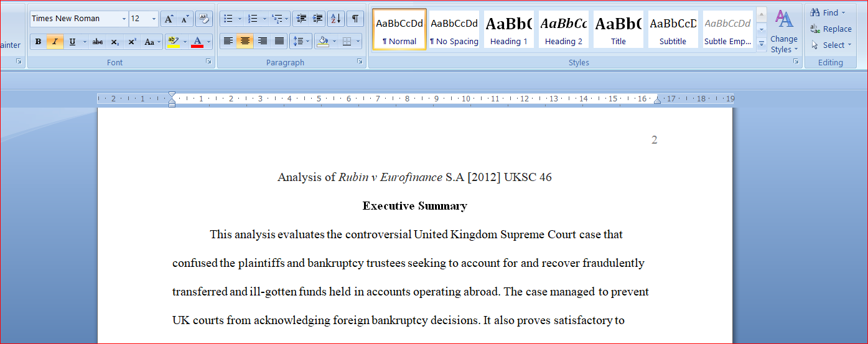Click the Executive Summary heading

[x=415, y=206]
